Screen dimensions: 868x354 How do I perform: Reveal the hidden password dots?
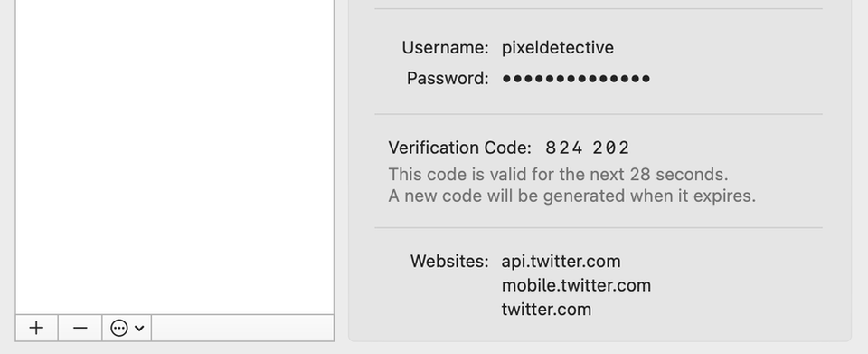coord(576,79)
